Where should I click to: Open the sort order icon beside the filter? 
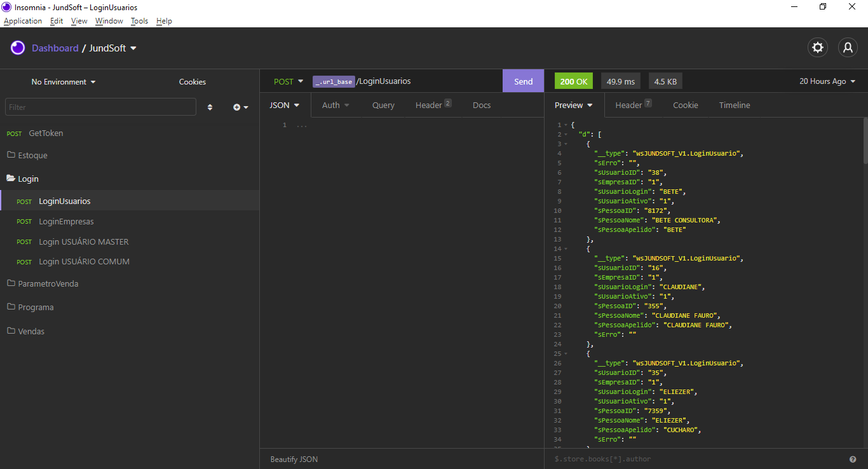click(x=210, y=107)
